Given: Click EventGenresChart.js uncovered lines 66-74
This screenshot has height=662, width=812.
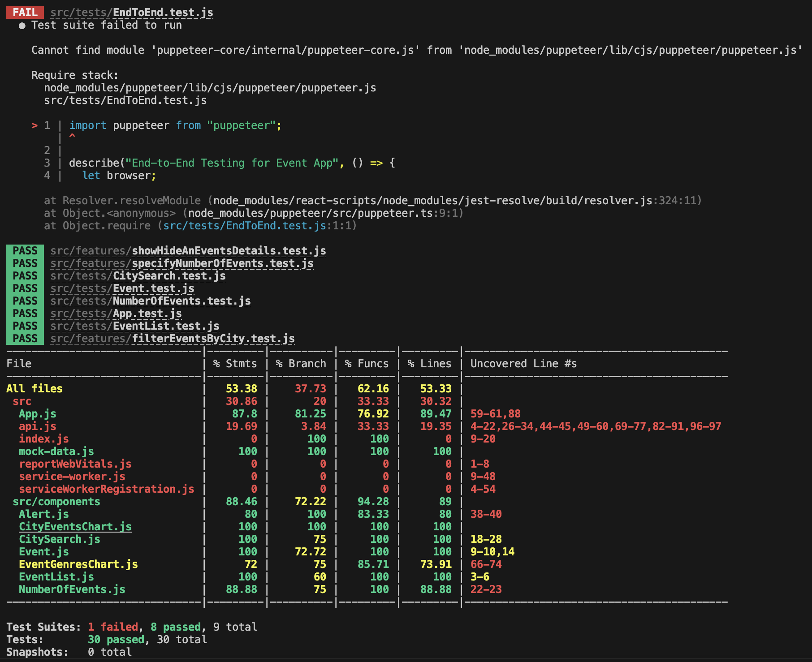Looking at the screenshot, I should (486, 564).
